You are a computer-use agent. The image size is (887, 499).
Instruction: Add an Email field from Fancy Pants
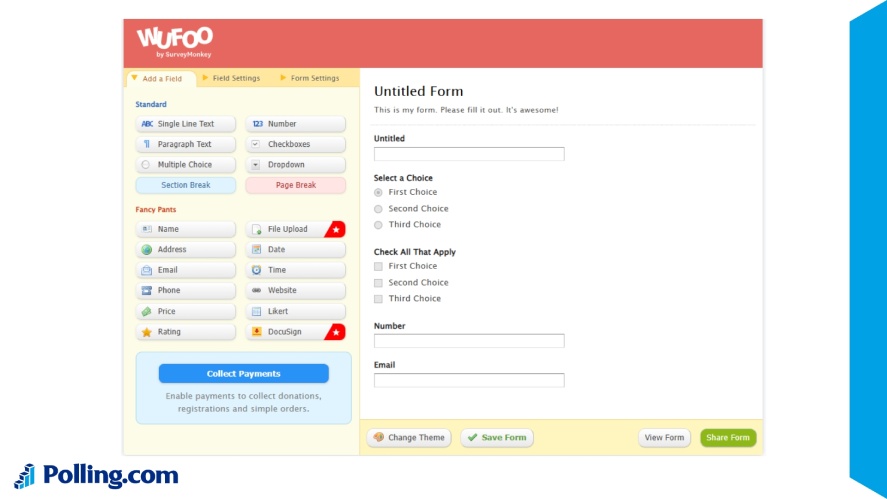click(186, 270)
